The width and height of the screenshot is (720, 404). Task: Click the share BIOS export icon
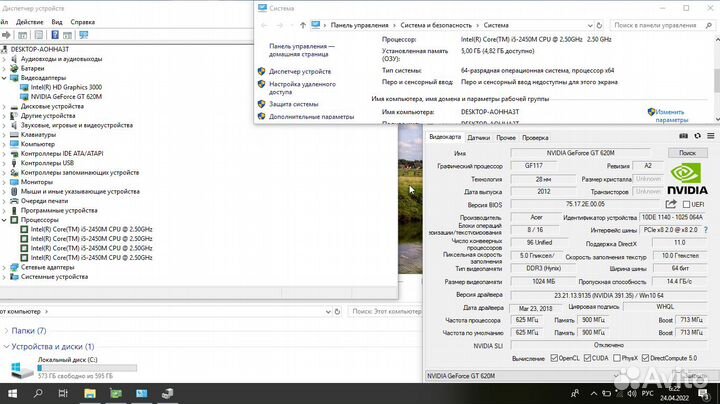pyautogui.click(x=671, y=204)
